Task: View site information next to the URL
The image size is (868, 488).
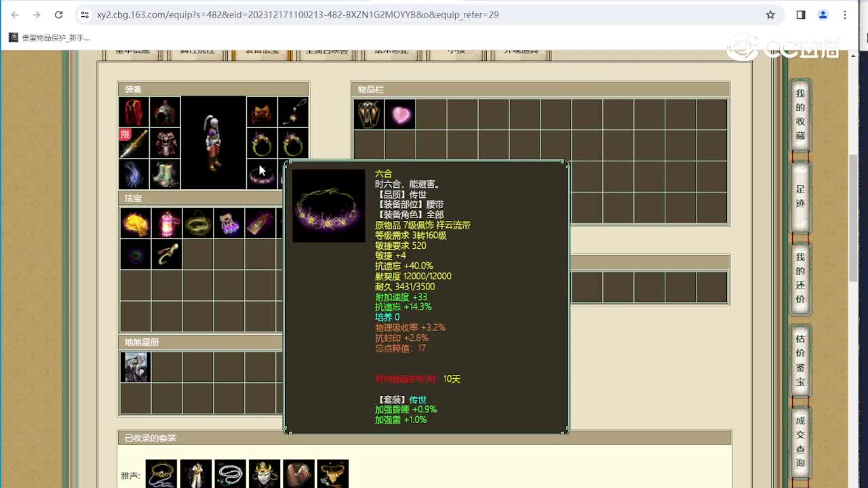Action: [84, 14]
